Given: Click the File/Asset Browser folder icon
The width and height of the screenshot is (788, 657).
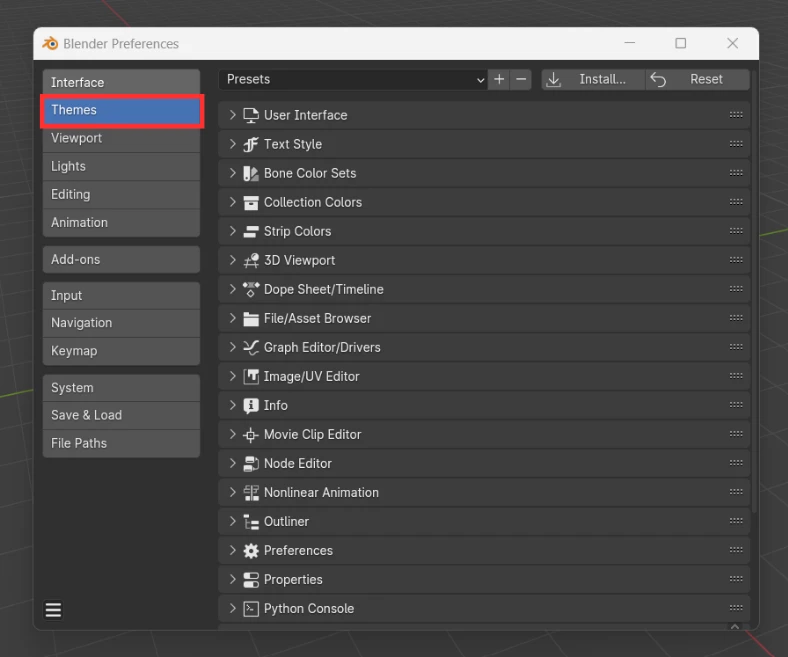Looking at the screenshot, I should tap(251, 319).
